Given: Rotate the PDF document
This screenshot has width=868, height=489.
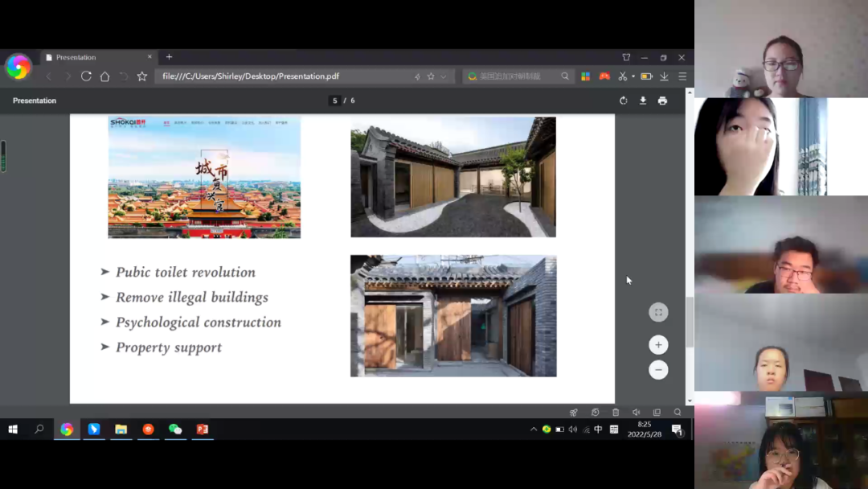Looking at the screenshot, I should (623, 101).
